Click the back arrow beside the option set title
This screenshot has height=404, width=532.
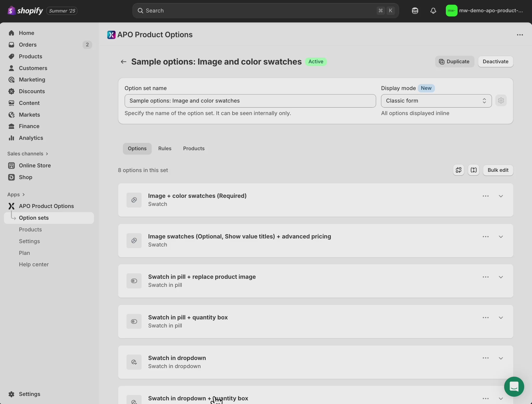click(x=123, y=62)
